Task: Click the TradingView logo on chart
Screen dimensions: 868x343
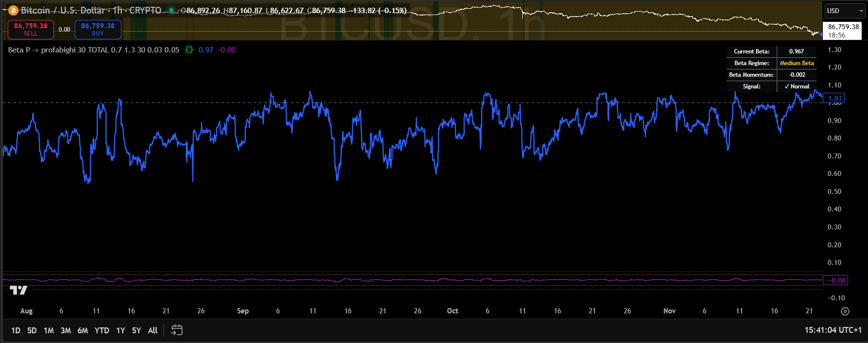Action: pyautogui.click(x=18, y=291)
